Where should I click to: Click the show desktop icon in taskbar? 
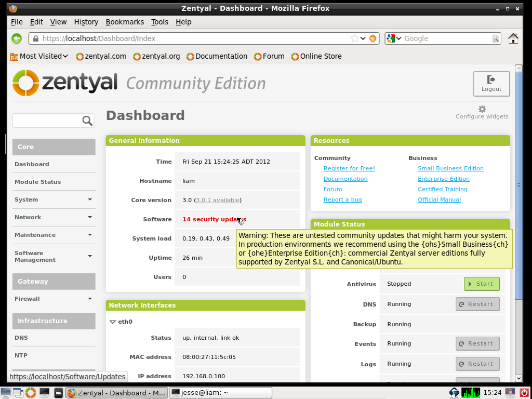[6, 393]
